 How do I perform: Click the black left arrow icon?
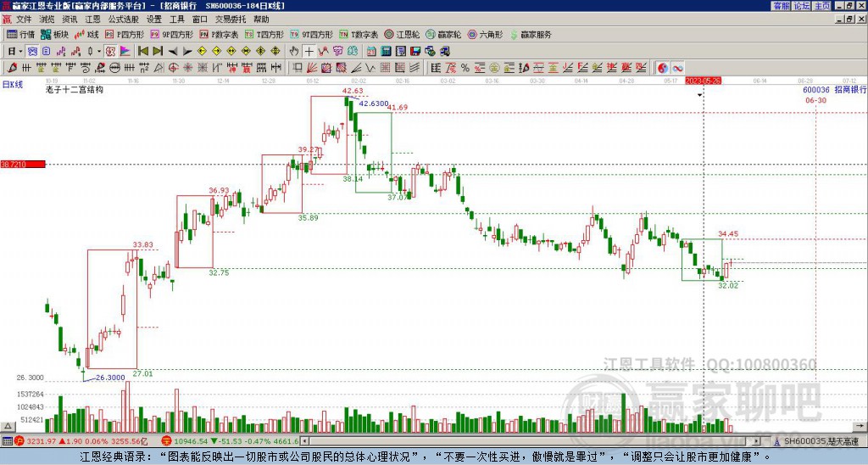click(173, 51)
